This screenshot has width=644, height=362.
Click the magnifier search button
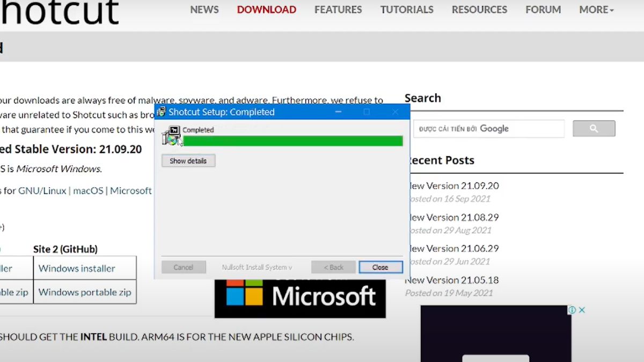(x=594, y=129)
